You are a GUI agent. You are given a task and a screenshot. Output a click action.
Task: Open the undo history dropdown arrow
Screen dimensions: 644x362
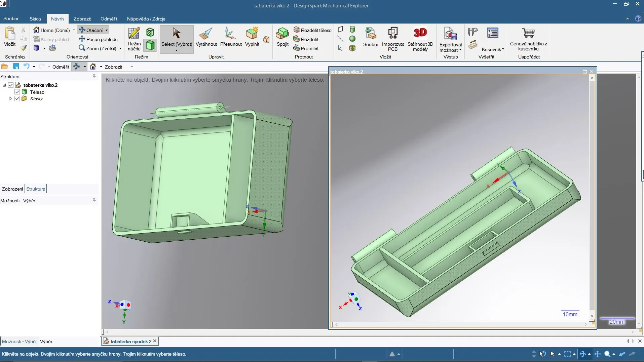(x=34, y=67)
